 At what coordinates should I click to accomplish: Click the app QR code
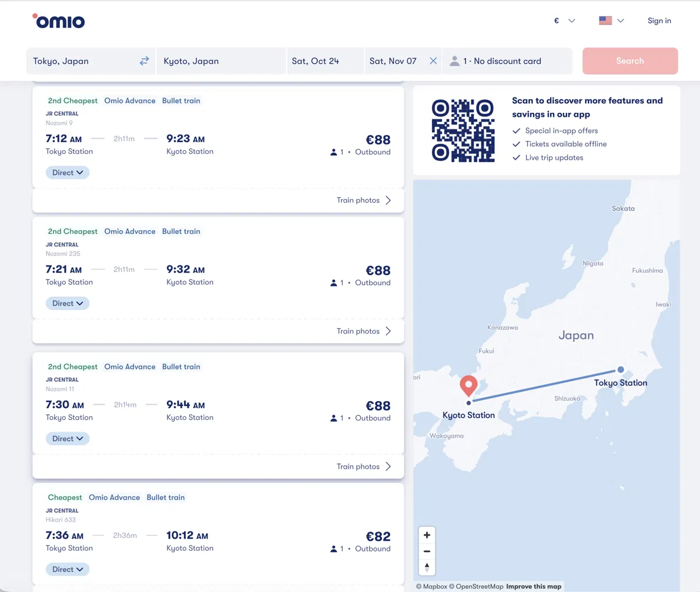463,130
